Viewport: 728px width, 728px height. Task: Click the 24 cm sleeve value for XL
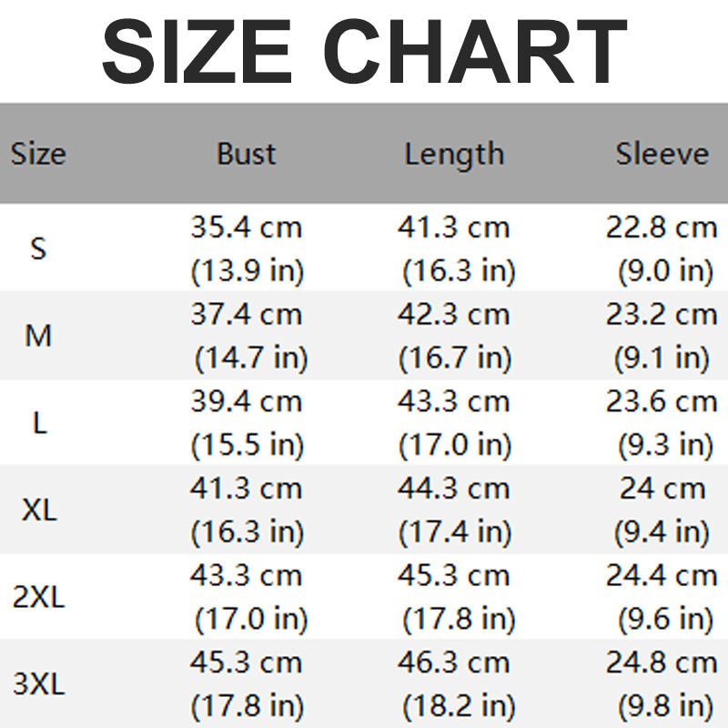pos(662,489)
